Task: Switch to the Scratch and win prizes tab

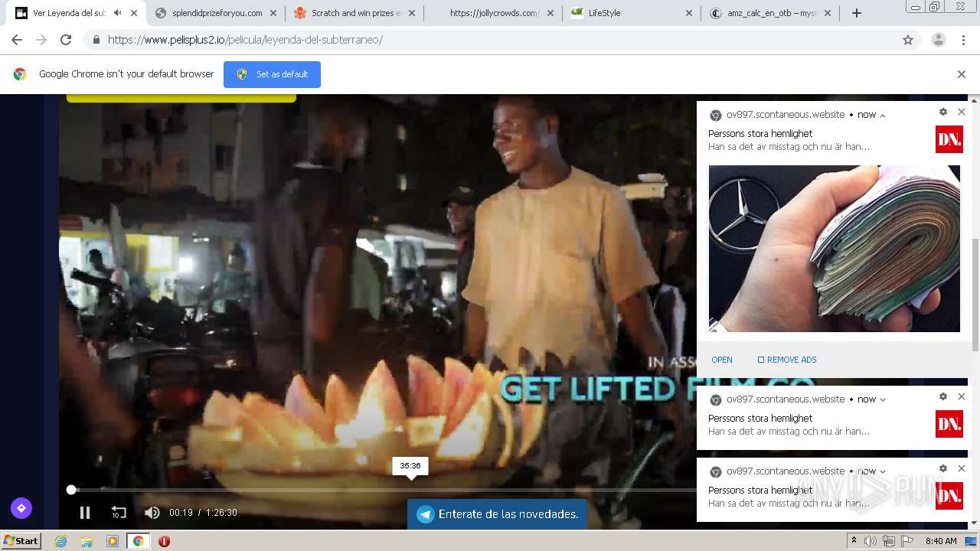Action: pos(354,13)
